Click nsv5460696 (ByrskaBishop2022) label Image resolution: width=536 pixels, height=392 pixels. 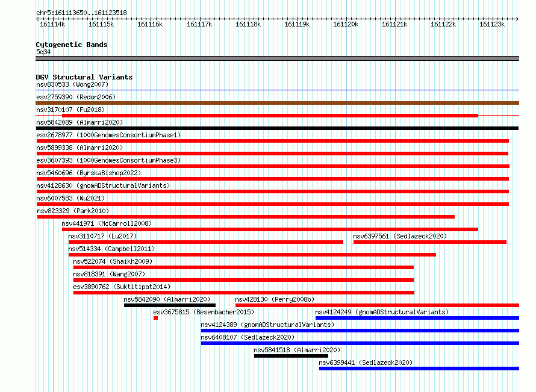[89, 173]
